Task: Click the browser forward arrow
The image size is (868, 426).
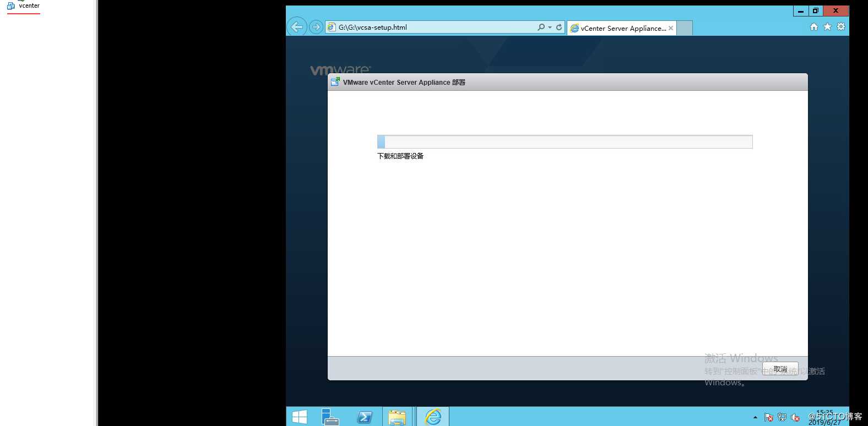Action: pyautogui.click(x=316, y=26)
